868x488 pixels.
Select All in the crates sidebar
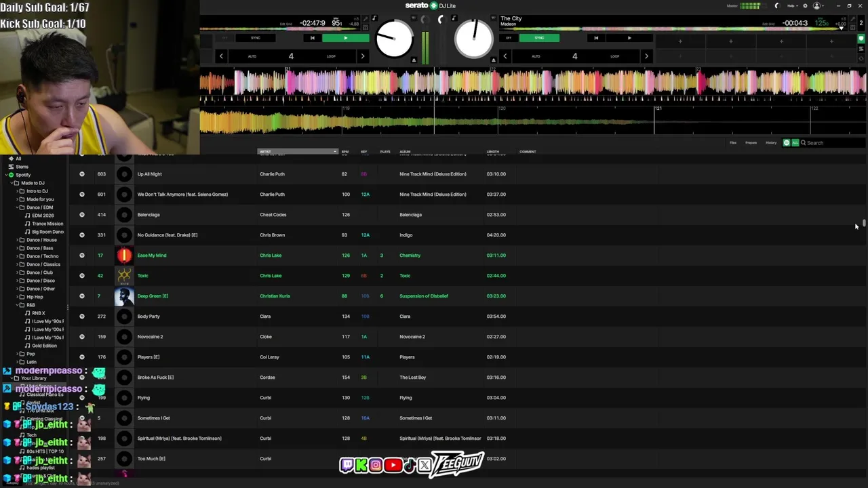tap(18, 159)
